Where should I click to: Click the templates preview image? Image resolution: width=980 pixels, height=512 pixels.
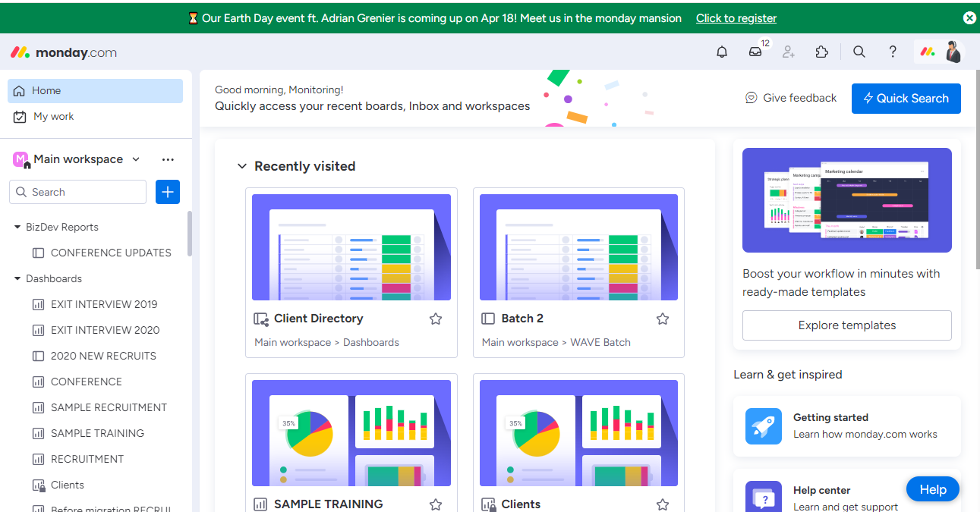tap(847, 200)
